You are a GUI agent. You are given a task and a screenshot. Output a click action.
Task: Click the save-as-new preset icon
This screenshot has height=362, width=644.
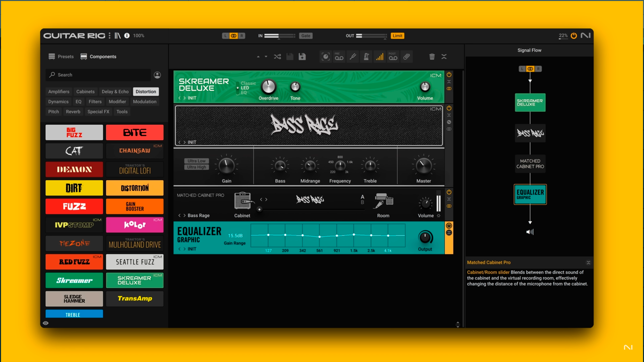coord(302,57)
